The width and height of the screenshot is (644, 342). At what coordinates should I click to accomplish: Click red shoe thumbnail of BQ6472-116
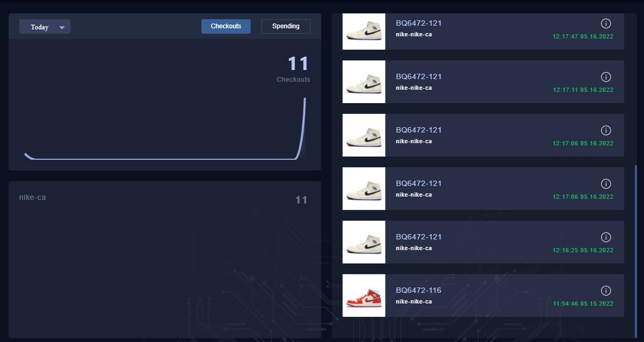pyautogui.click(x=364, y=295)
